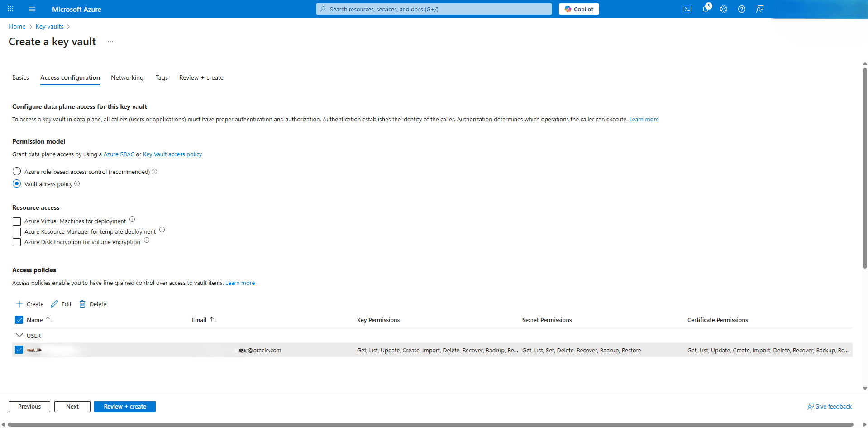Open the Key Vault access policy link

point(172,154)
